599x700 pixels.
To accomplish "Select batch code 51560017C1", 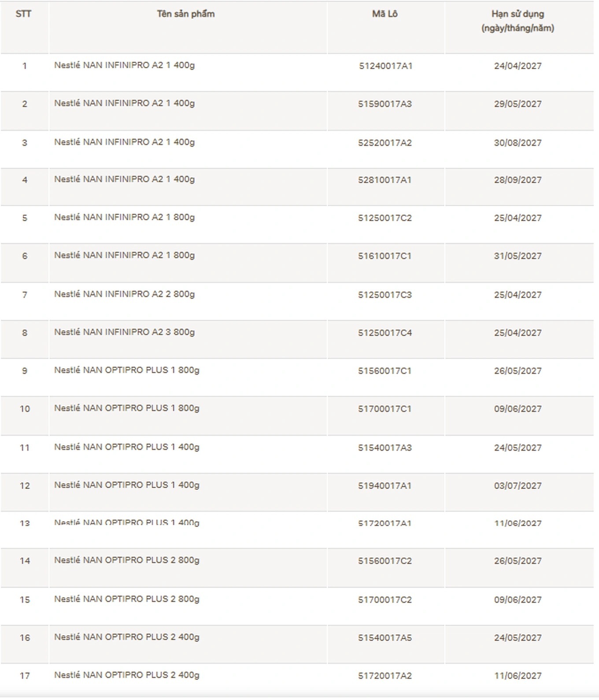I will (385, 371).
